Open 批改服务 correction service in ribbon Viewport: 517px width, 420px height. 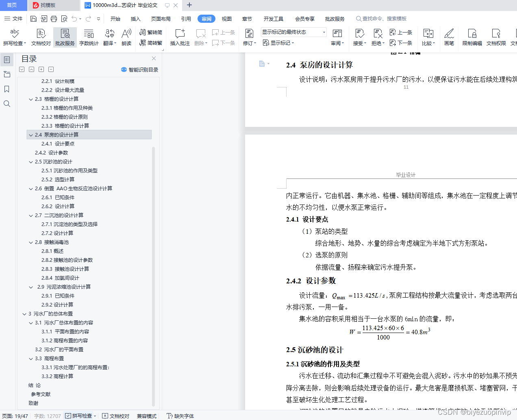(x=65, y=37)
